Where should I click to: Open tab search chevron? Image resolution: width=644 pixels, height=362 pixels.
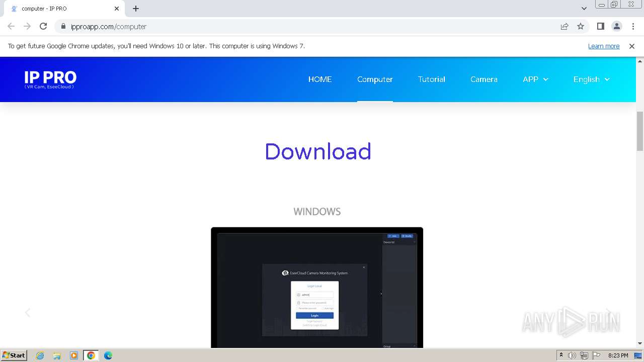584,9
